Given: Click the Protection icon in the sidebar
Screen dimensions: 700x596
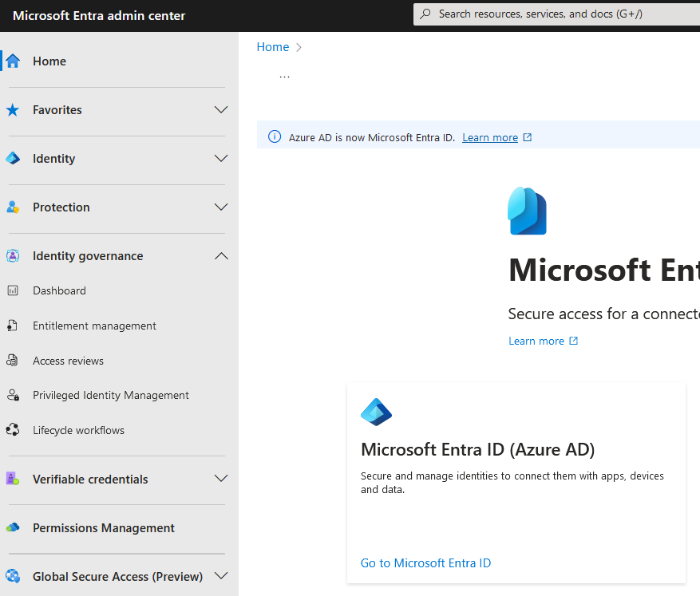Looking at the screenshot, I should pos(13,207).
